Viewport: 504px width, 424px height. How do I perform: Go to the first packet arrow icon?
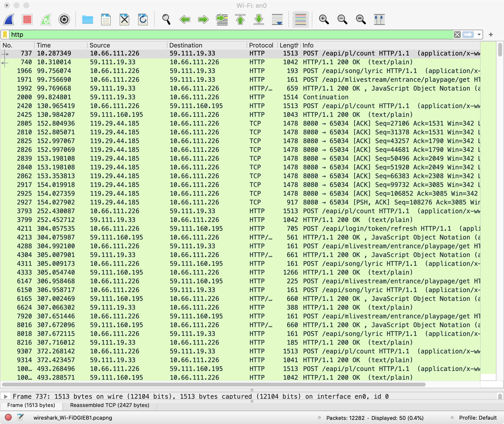coord(240,19)
